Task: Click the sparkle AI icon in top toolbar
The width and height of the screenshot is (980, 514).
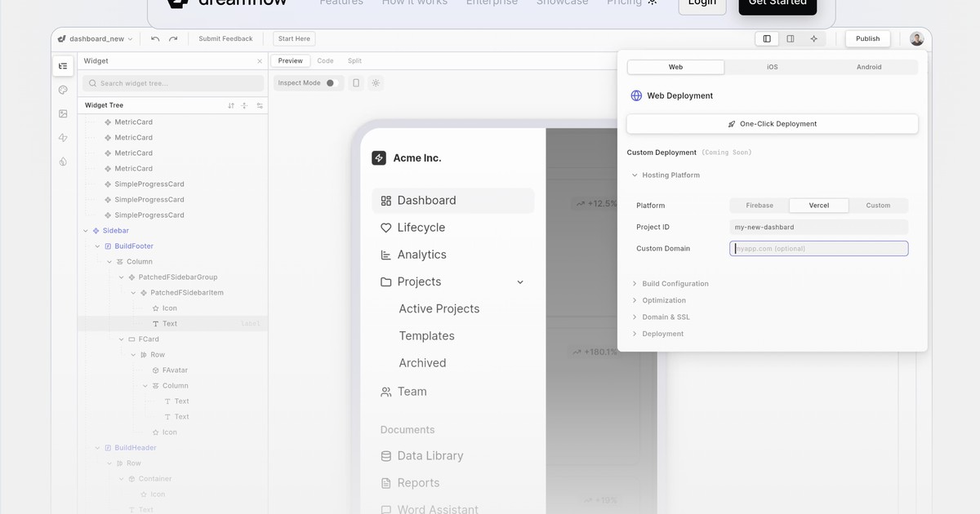Action: pyautogui.click(x=814, y=38)
